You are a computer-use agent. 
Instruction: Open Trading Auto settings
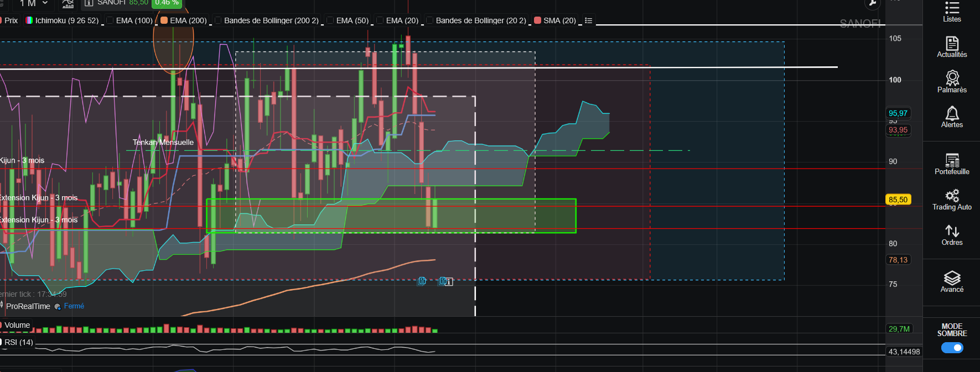pos(952,200)
